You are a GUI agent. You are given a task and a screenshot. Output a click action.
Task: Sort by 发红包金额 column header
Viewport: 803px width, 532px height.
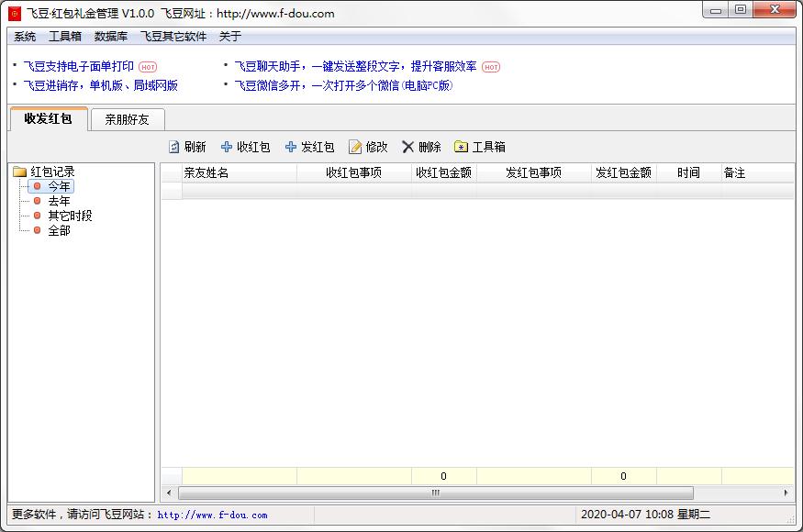[624, 173]
